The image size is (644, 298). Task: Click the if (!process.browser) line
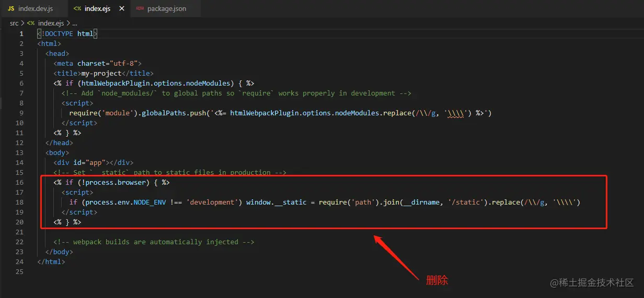[x=111, y=183]
